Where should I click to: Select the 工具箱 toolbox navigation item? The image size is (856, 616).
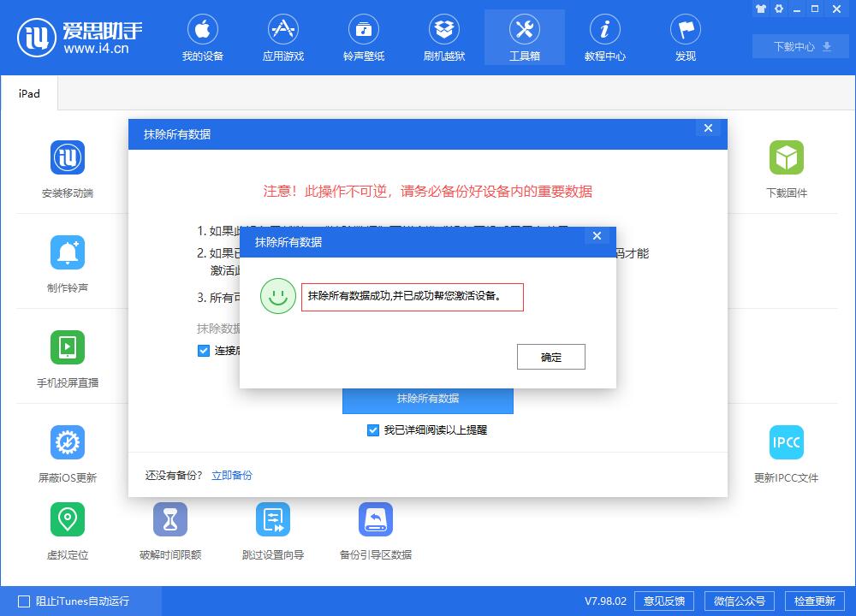525,37
